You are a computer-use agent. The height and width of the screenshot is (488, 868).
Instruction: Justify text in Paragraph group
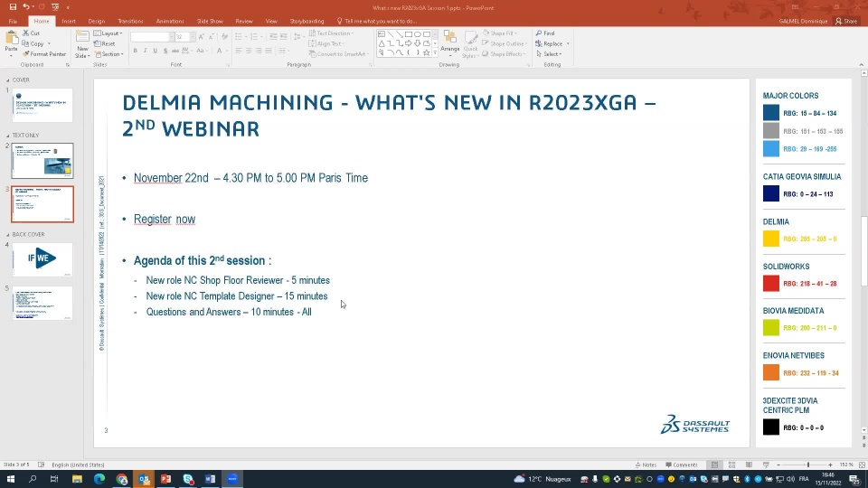click(x=269, y=51)
